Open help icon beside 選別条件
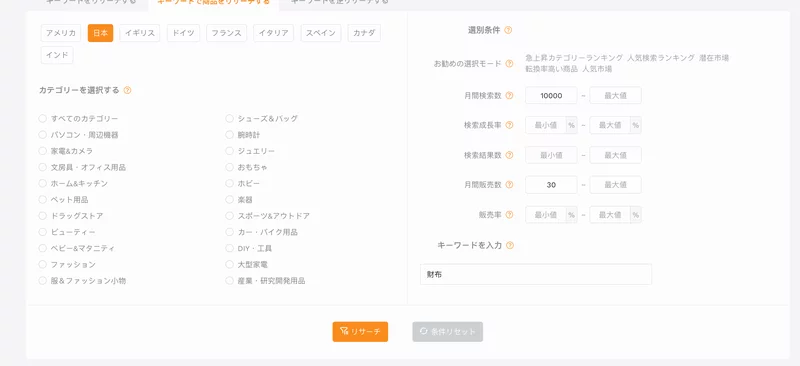Screen dimensions: 800x366 coord(508,30)
